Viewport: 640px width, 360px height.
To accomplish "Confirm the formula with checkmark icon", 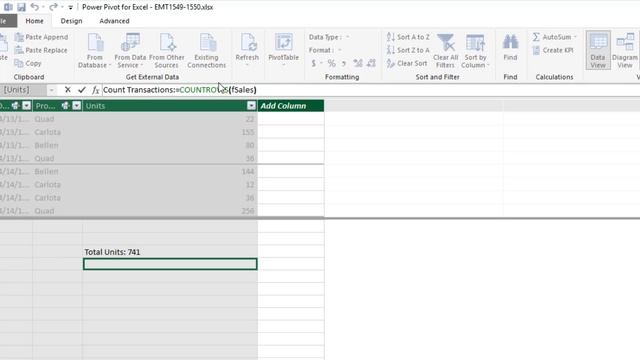I will click(x=82, y=90).
